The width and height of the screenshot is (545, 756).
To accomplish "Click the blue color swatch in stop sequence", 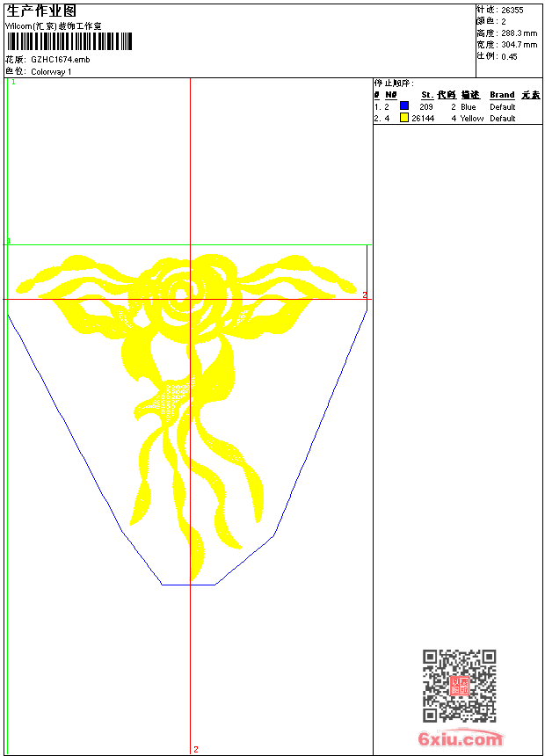I will pos(404,105).
